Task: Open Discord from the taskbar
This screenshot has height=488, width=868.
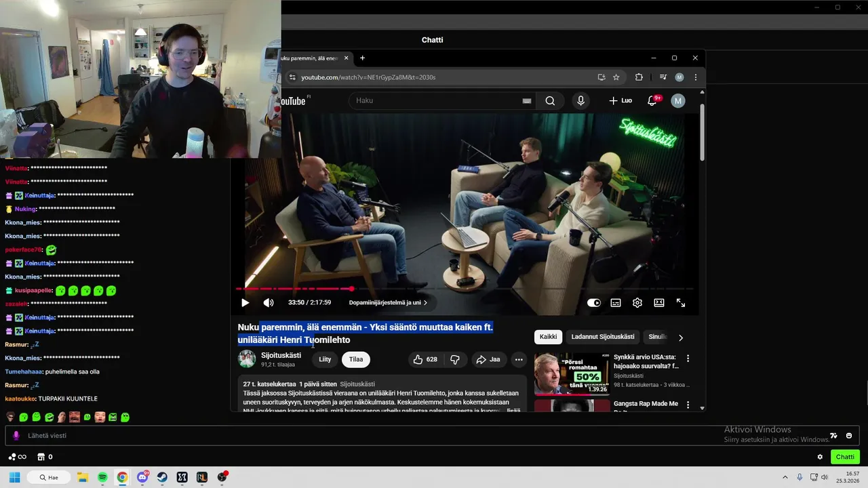Action: pyautogui.click(x=142, y=477)
